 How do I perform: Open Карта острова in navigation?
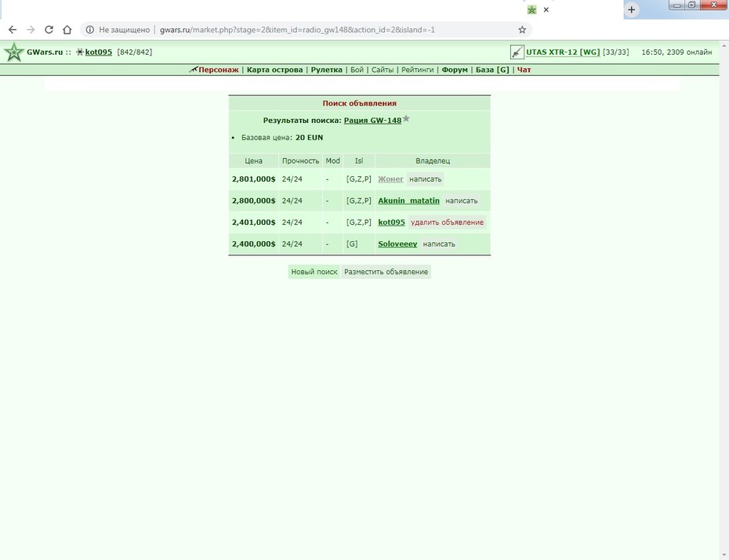pyautogui.click(x=275, y=70)
